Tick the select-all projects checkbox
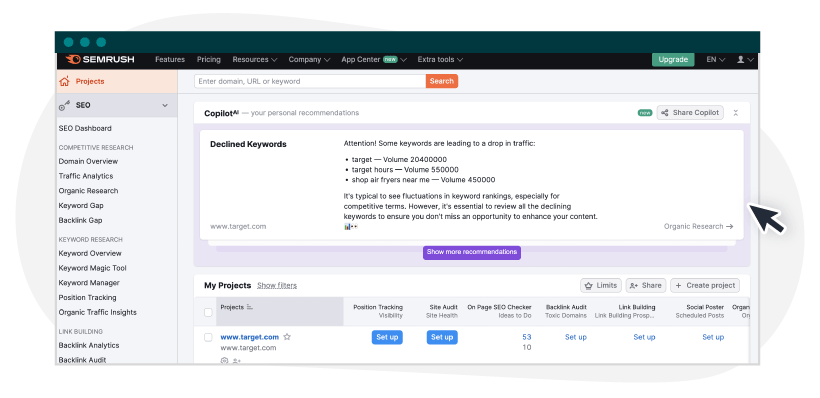 click(x=208, y=312)
